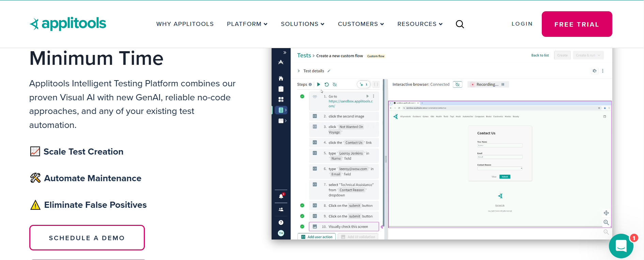Click the Applitools A logo in dark sidebar
The width and height of the screenshot is (644, 260).
pyautogui.click(x=281, y=62)
